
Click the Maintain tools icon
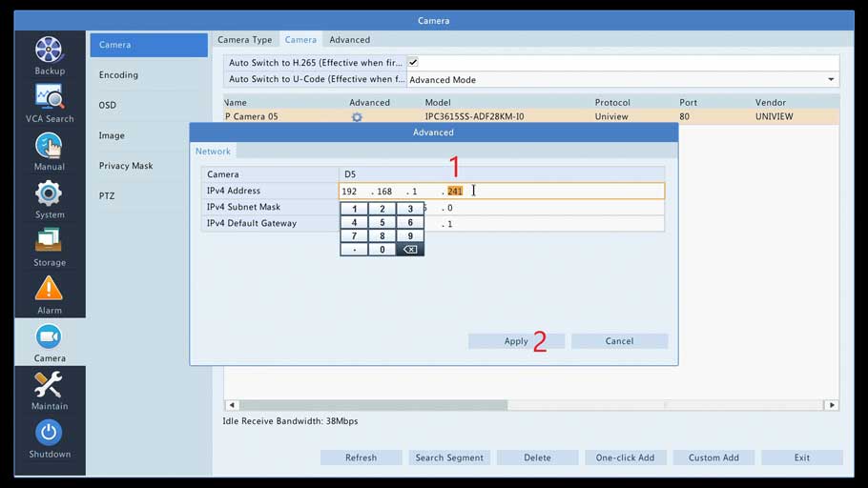click(49, 384)
